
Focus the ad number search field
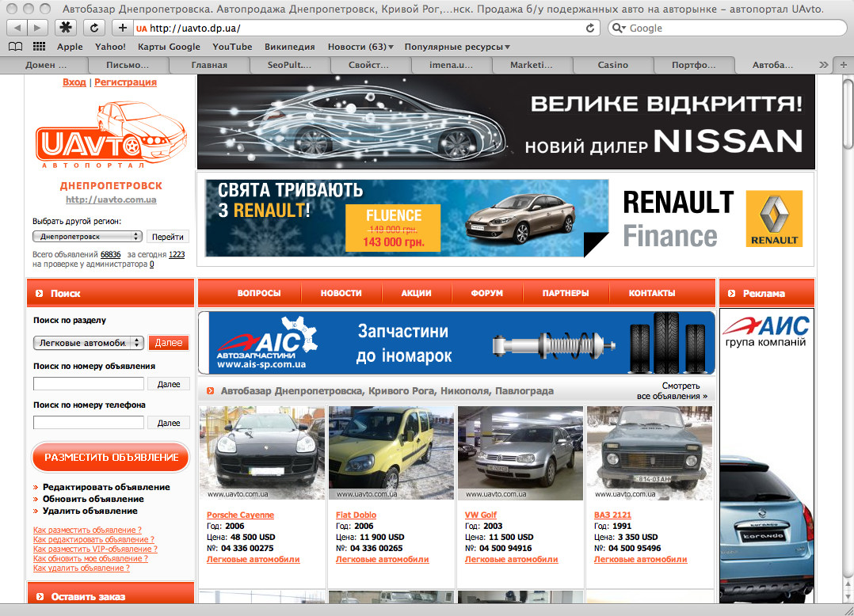(x=88, y=384)
